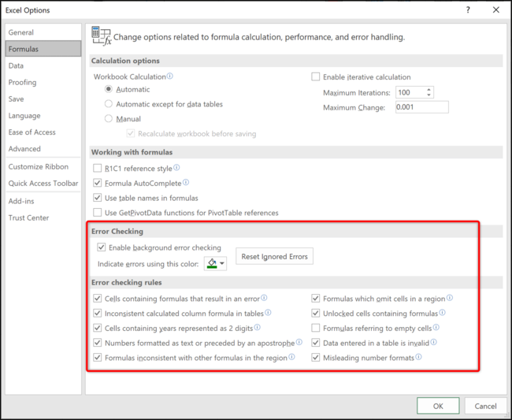Enable iterative calculation checkbox
Viewport: 512px width, 420px height.
point(315,76)
